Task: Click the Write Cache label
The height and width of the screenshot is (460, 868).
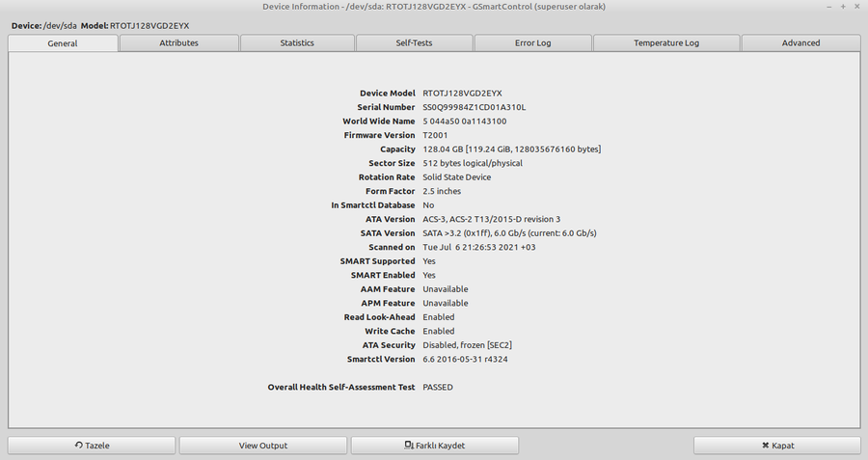Action: pyautogui.click(x=390, y=331)
